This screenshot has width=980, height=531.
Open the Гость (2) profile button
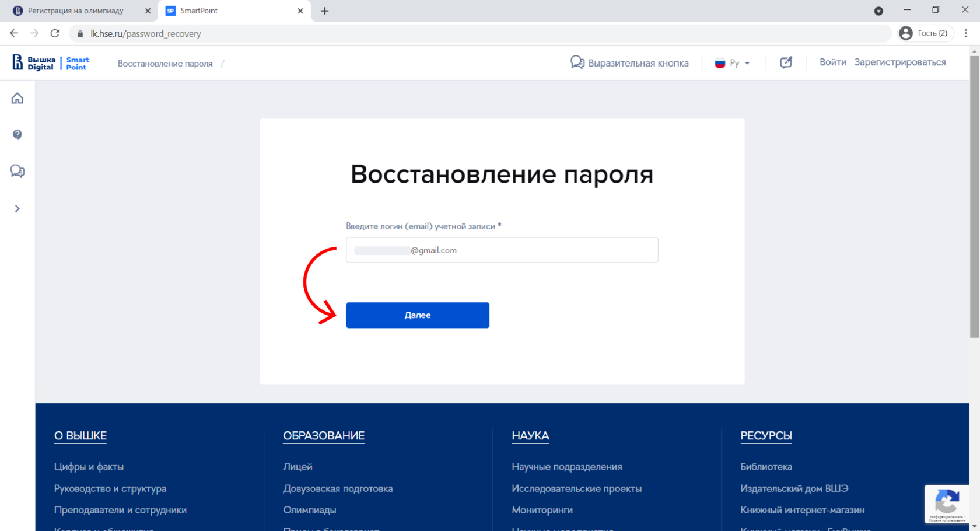926,33
